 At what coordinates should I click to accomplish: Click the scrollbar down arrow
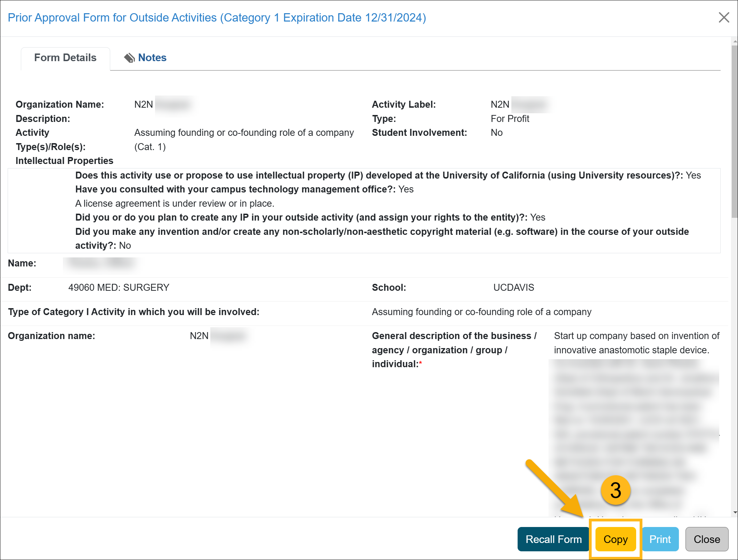coord(735,512)
